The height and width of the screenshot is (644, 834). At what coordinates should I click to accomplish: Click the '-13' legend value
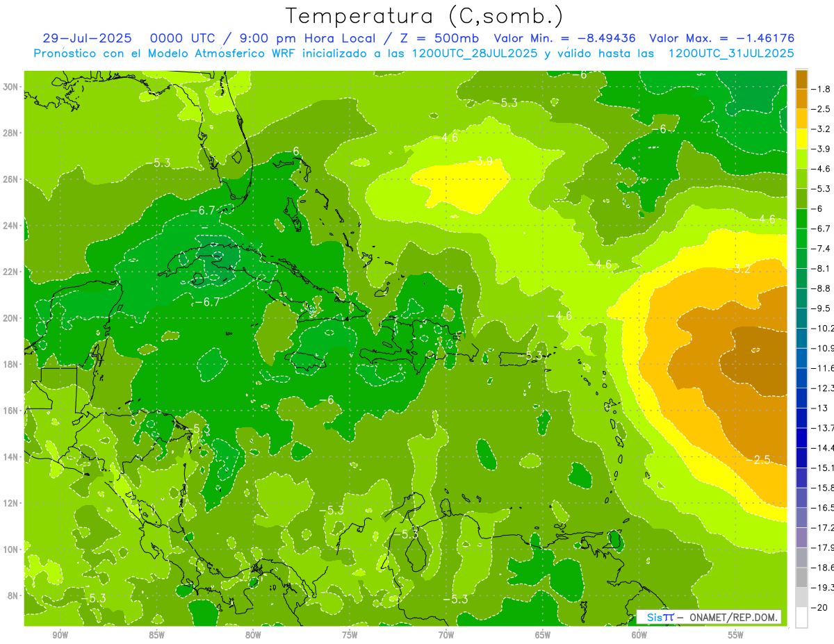tap(818, 408)
